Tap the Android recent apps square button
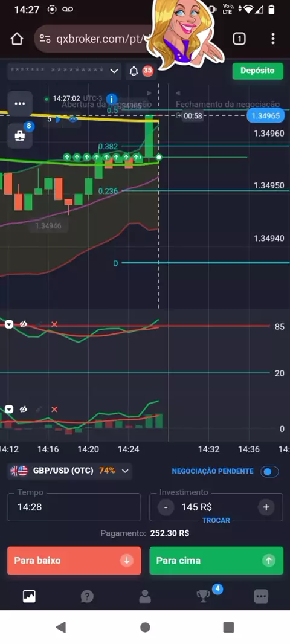Viewport: 290px width, 644px height. tap(228, 626)
